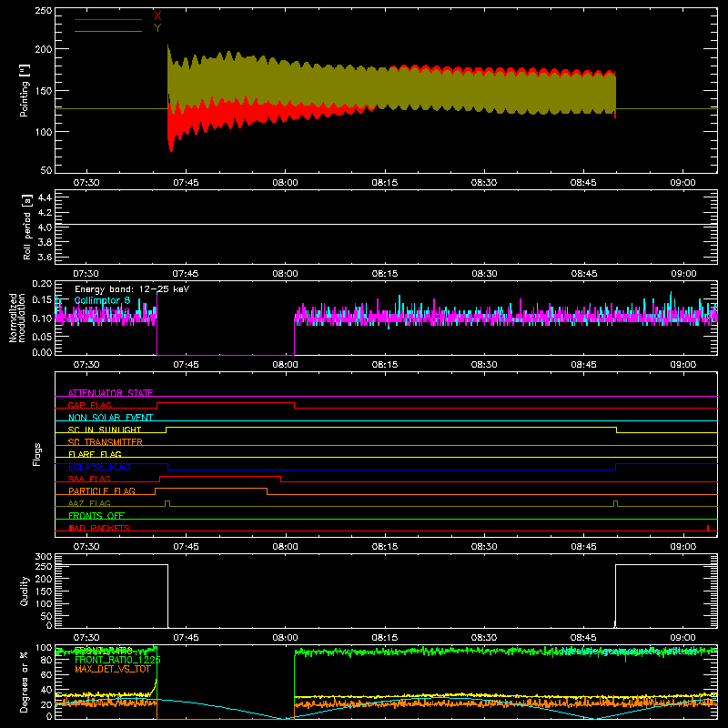Click the Energy band: 12-25 keV label
The width and height of the screenshot is (728, 728).
pos(132,288)
